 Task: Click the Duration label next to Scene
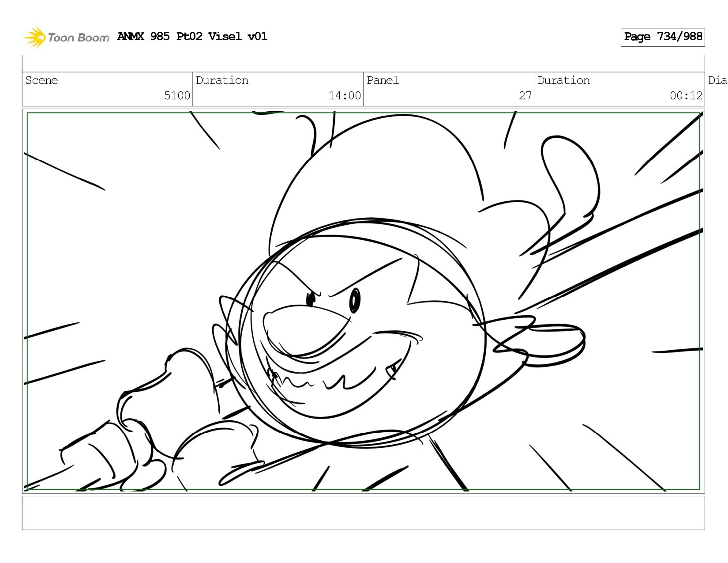[x=222, y=80]
